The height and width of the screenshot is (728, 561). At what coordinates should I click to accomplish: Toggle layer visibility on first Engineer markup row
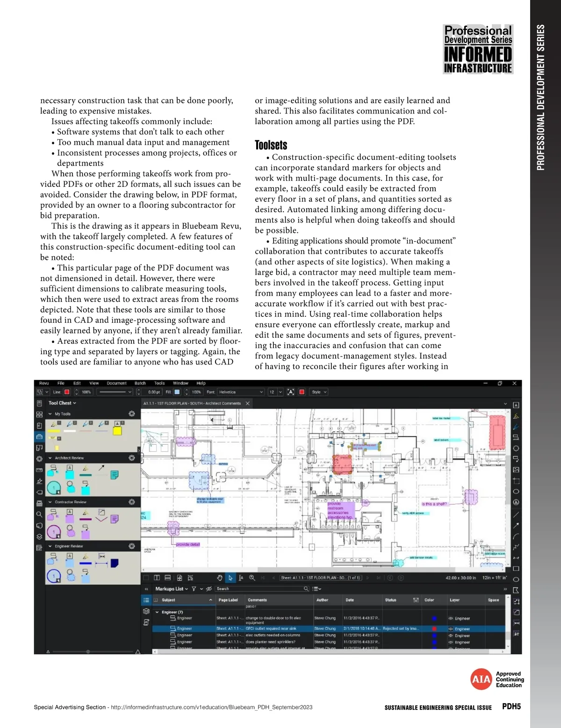tap(451, 618)
